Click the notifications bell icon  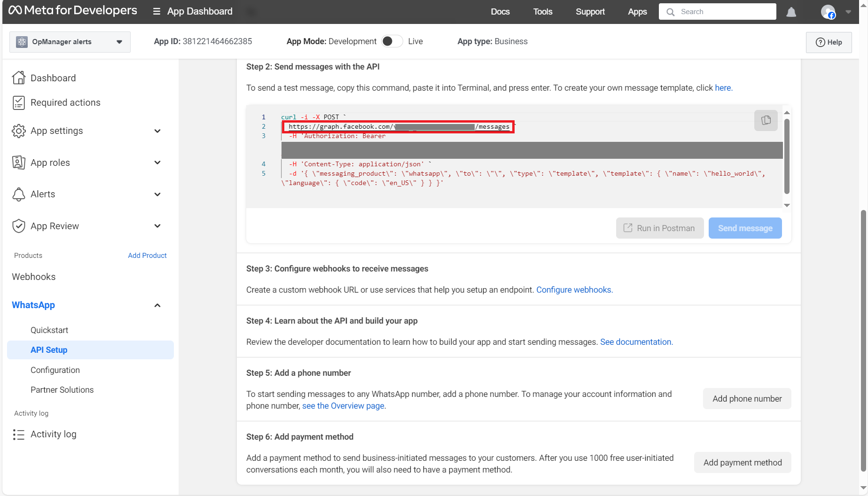click(791, 12)
